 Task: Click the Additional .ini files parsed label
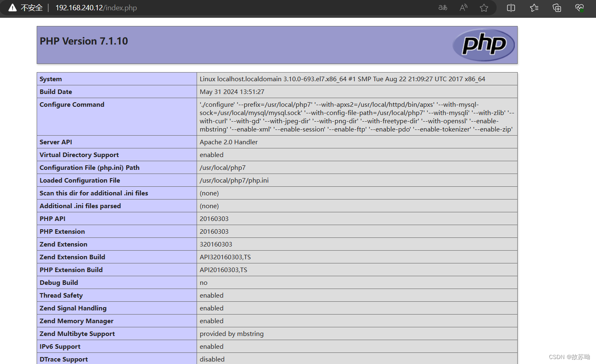[x=80, y=206]
